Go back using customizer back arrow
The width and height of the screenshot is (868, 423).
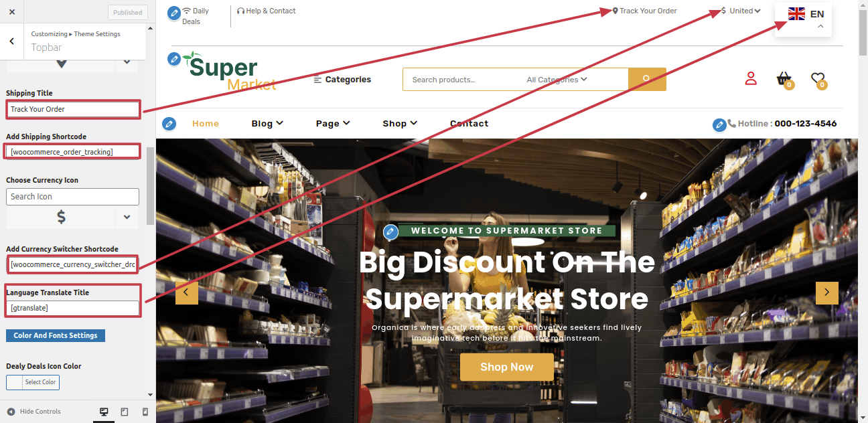(12, 41)
